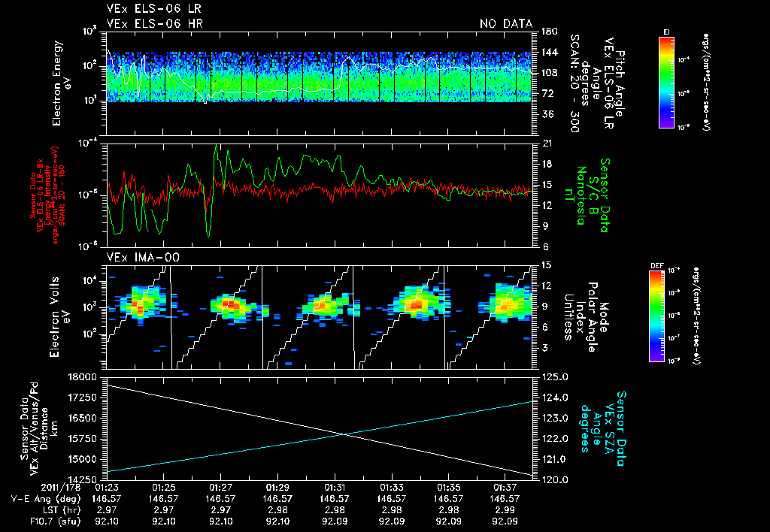770x532 pixels.
Task: Click the F10.7 value under 01:23
Action: [x=106, y=521]
